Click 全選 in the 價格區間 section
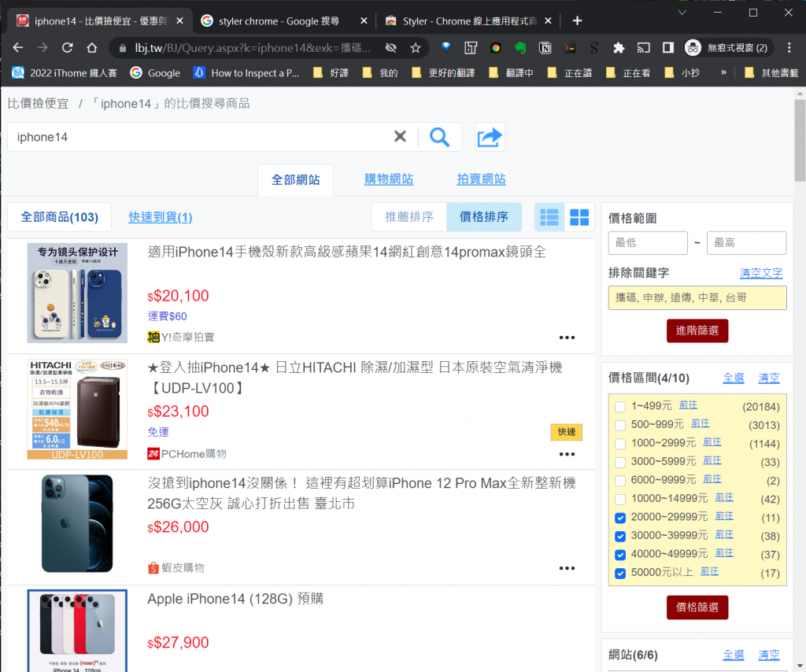The image size is (806, 672). coord(733,378)
